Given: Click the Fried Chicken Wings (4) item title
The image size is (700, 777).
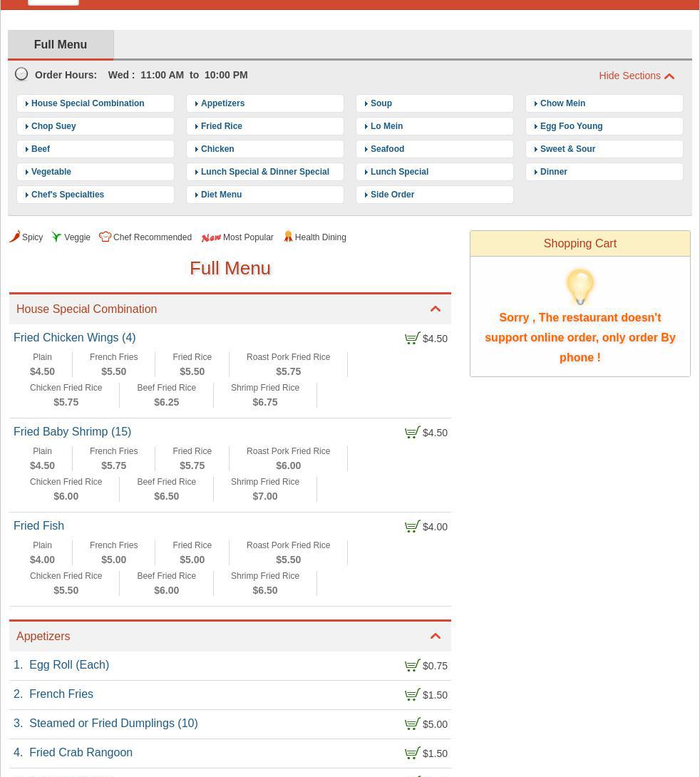Looking at the screenshot, I should pyautogui.click(x=75, y=338).
